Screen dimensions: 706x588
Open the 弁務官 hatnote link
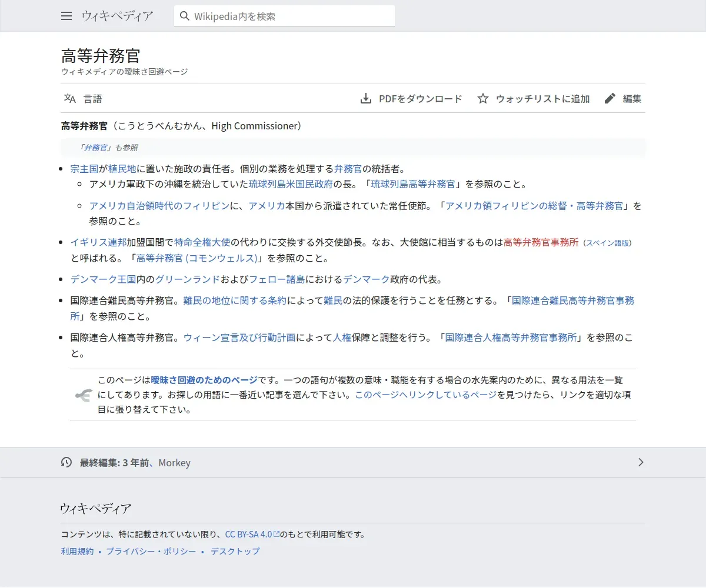[95, 148]
